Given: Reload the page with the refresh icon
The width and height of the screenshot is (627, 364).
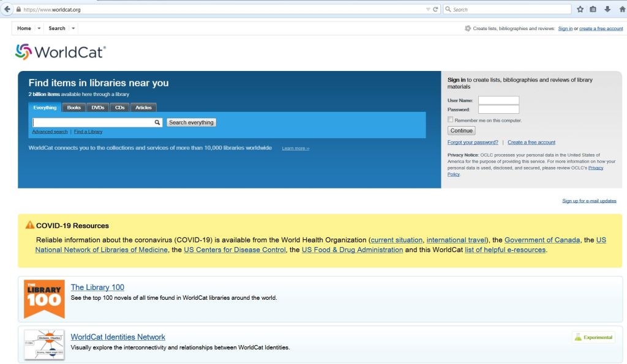Looking at the screenshot, I should 435,10.
